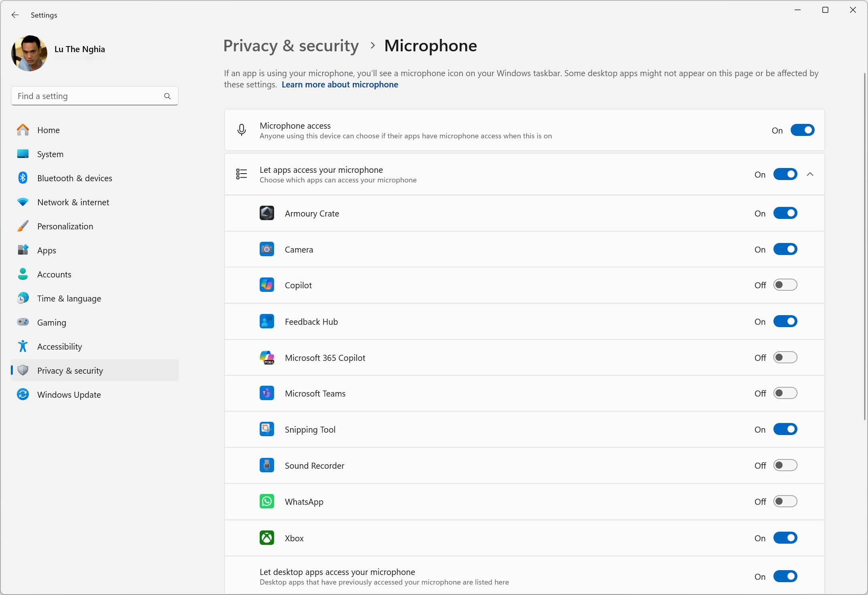Click the Microsoft 365 Copilot icon
Screen dimensions: 868x595
[266, 357]
